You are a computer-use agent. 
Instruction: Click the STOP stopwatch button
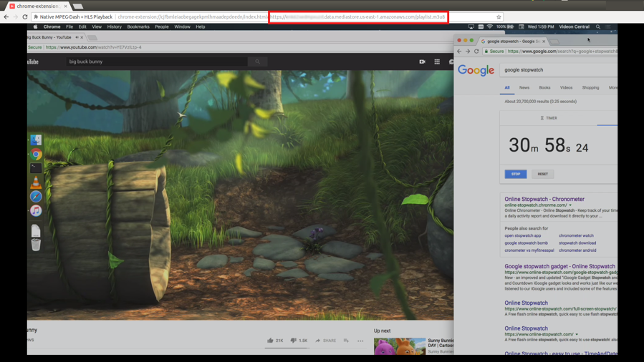516,175
